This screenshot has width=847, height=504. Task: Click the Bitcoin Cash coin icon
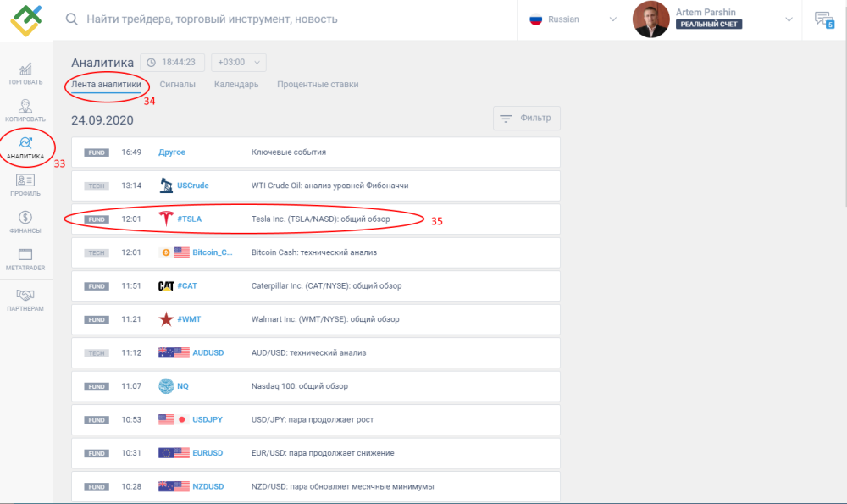(166, 252)
